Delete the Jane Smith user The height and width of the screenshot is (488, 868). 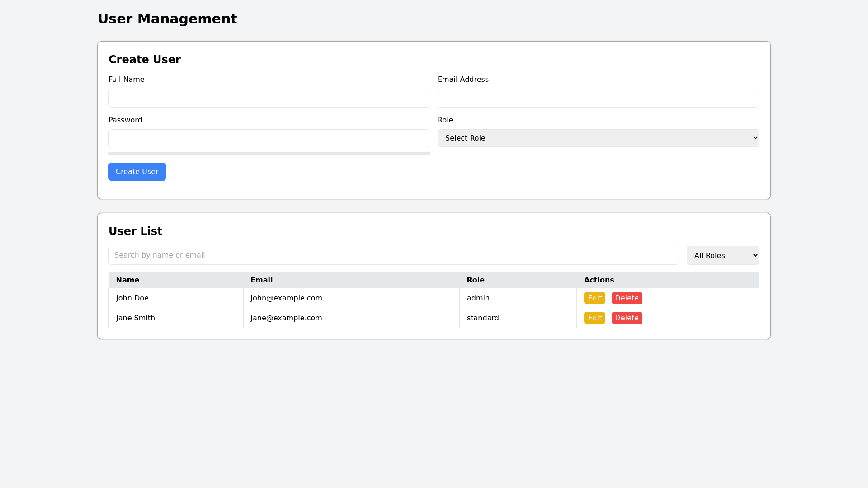[627, 318]
